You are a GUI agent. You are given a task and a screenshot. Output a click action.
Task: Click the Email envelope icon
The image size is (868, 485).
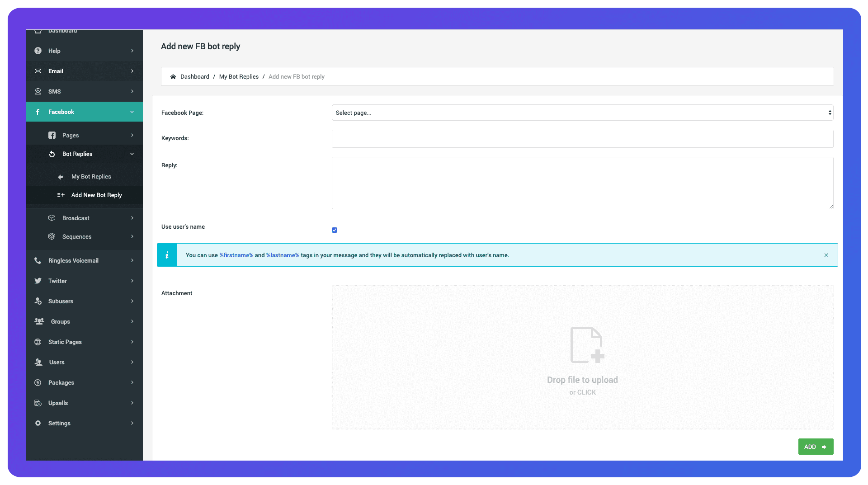coord(38,71)
